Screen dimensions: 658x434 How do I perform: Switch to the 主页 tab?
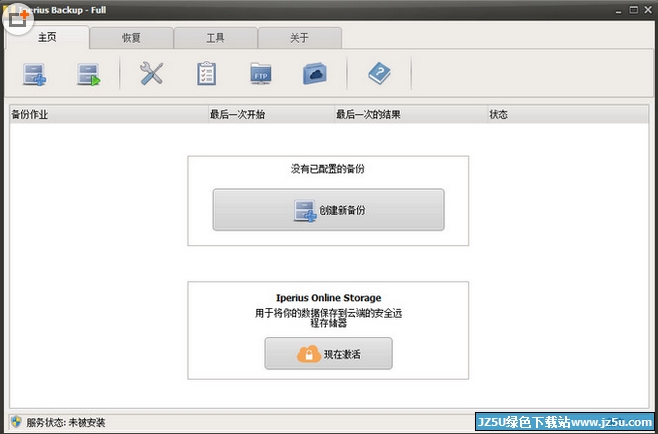coord(47,37)
